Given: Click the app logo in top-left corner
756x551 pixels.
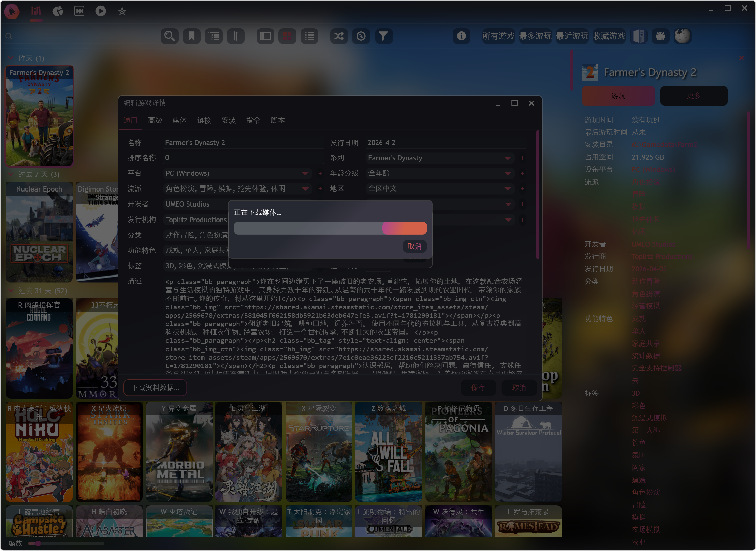Looking at the screenshot, I should 12,12.
